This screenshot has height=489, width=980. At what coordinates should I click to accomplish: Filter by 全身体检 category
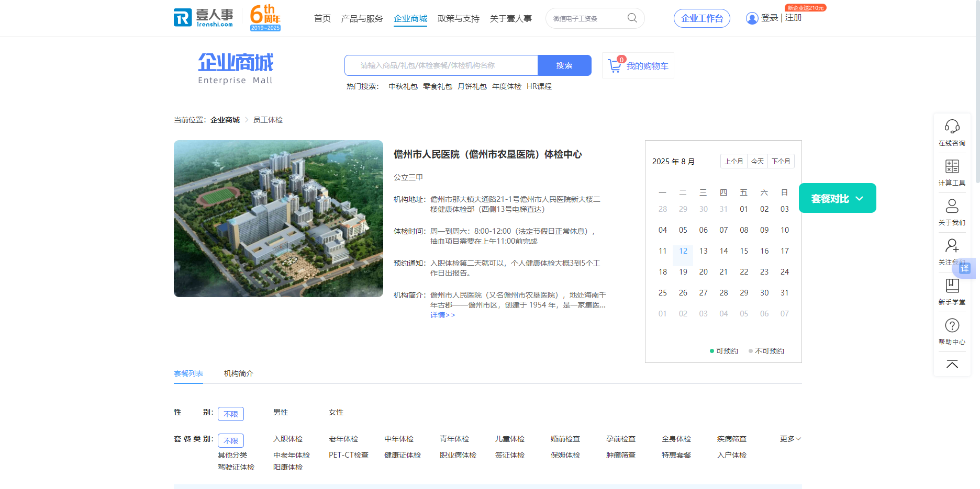[676, 439]
